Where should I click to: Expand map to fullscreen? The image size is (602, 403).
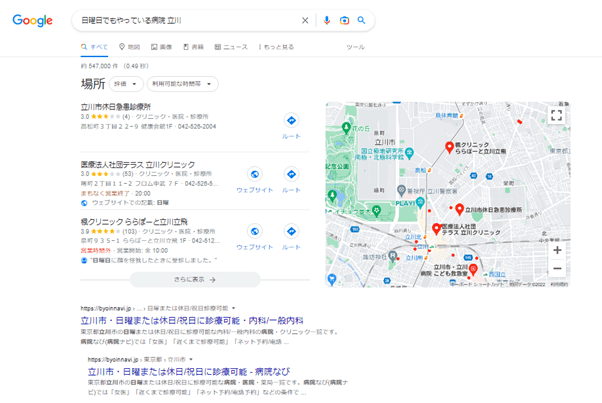point(556,115)
